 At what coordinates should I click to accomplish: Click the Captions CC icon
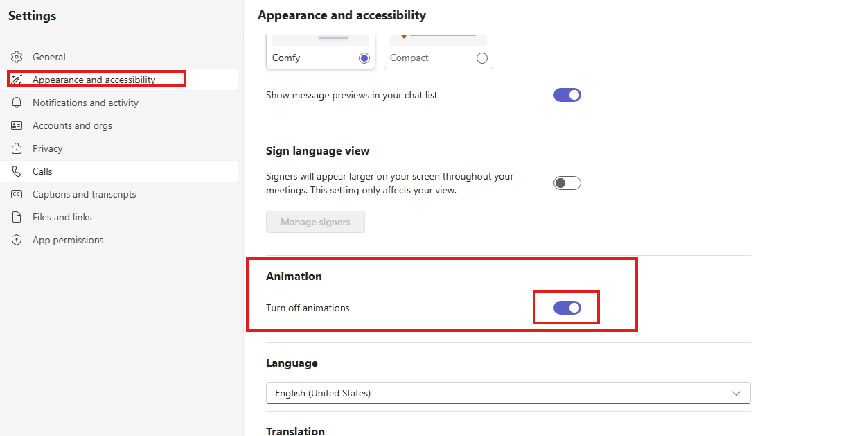coord(17,194)
